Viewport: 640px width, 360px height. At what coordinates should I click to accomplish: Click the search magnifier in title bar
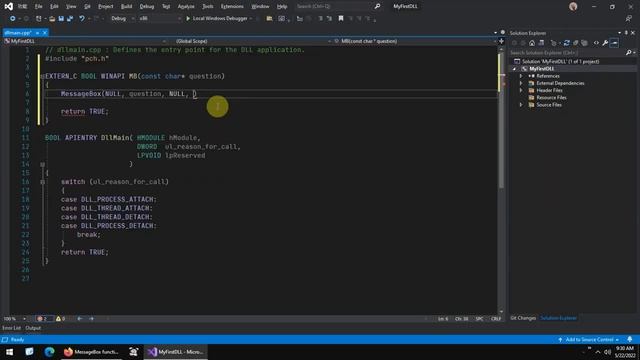coord(377,6)
